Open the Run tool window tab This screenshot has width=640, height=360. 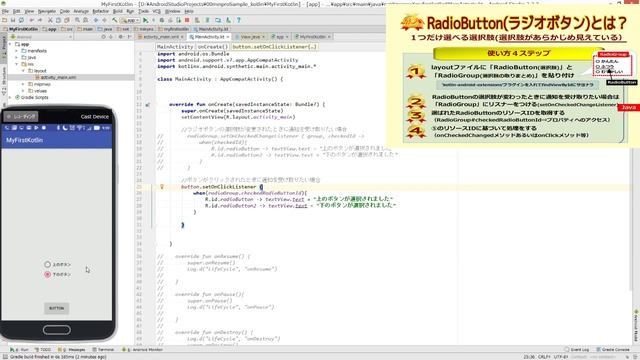[x=20, y=350]
